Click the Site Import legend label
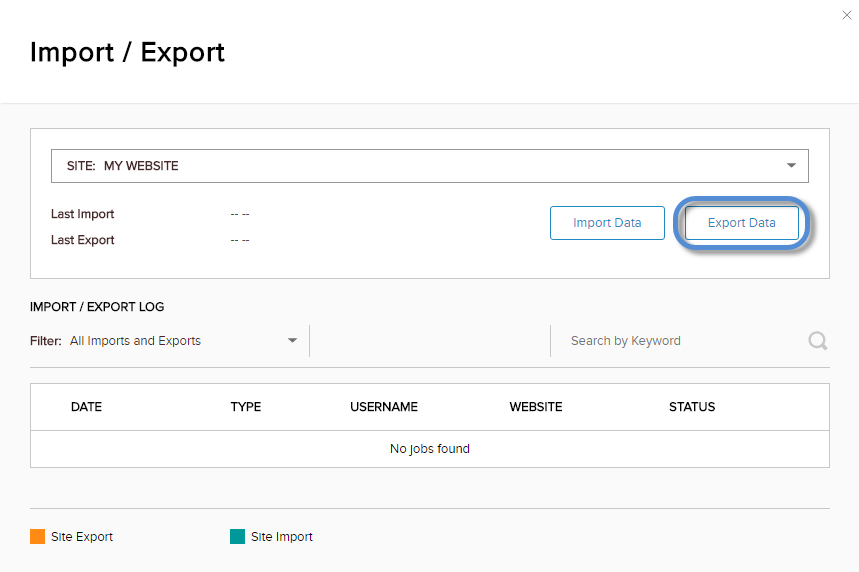The image size is (859, 572). point(282,537)
